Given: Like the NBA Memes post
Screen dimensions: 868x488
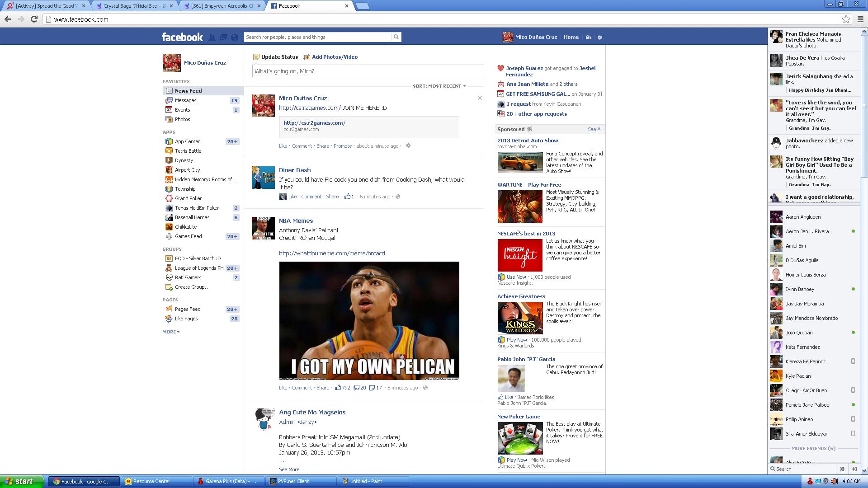Looking at the screenshot, I should (x=283, y=388).
